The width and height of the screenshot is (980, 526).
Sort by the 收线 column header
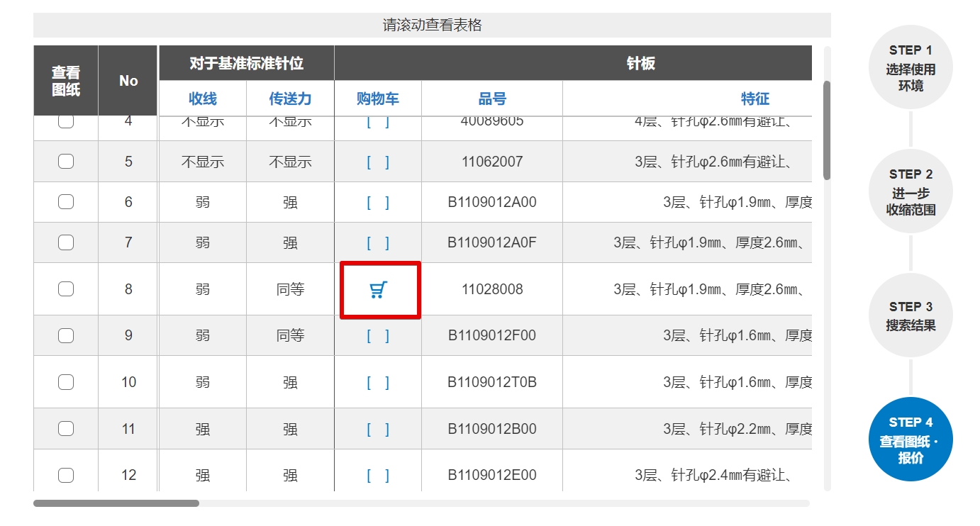pyautogui.click(x=203, y=99)
